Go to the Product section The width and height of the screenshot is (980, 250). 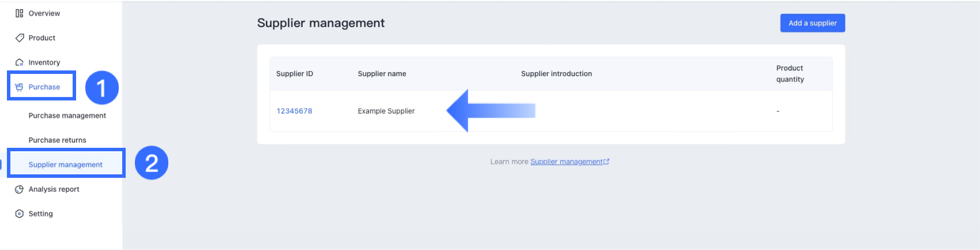coord(42,38)
